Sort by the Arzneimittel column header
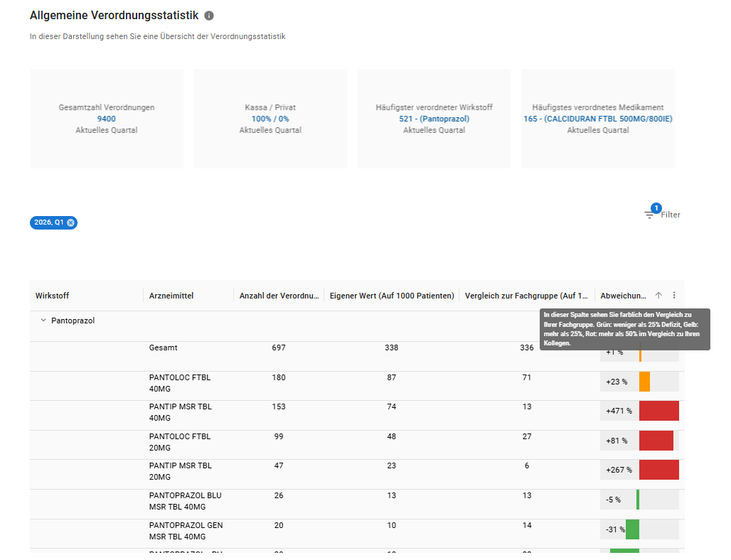Screen dimensions: 731x560 pos(171,296)
